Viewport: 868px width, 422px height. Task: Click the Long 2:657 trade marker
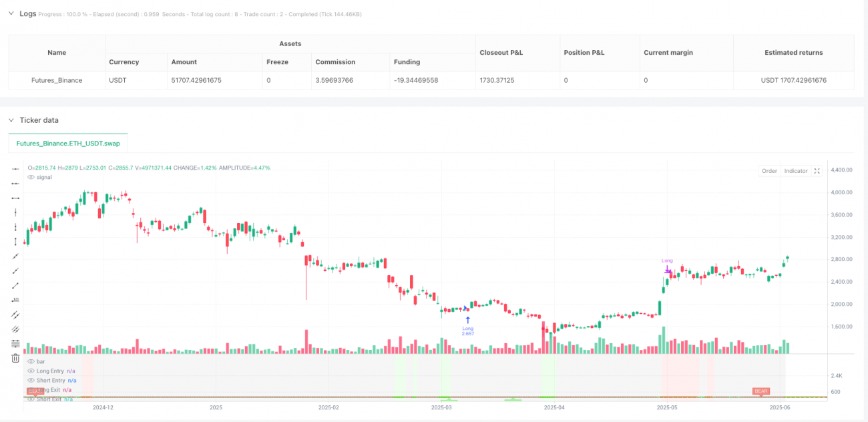(468, 326)
